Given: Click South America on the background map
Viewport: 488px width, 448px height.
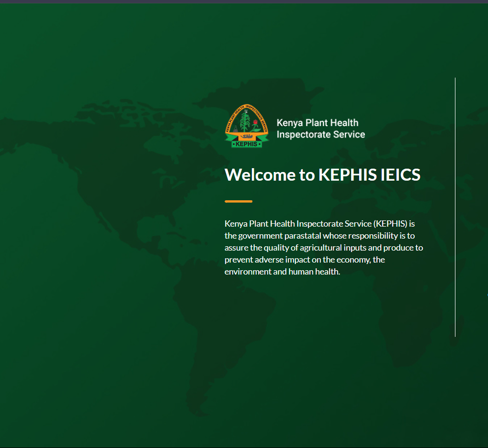Looking at the screenshot, I should [x=225, y=326].
